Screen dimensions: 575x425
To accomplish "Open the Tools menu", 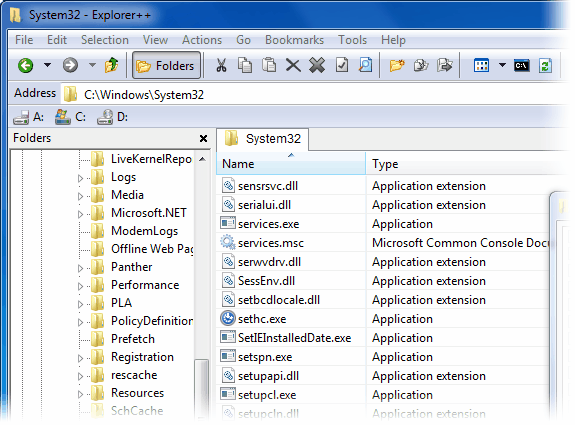I will click(x=352, y=40).
